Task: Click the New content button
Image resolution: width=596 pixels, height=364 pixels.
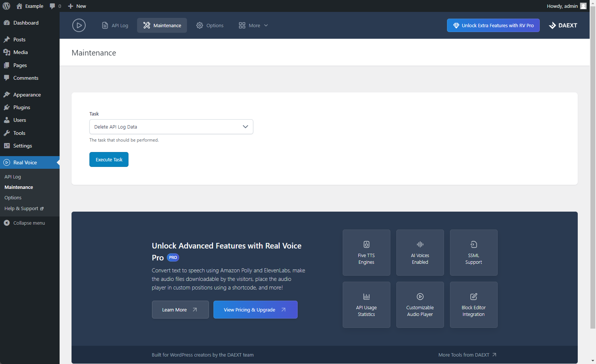Action: click(x=77, y=6)
